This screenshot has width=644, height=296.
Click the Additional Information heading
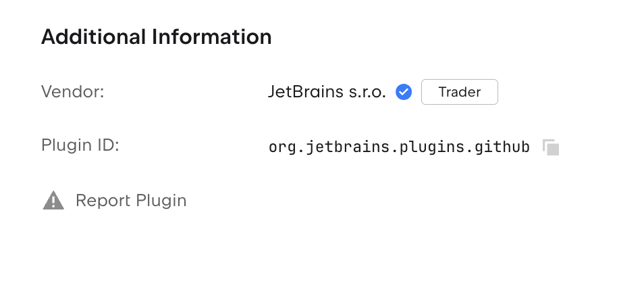click(157, 36)
